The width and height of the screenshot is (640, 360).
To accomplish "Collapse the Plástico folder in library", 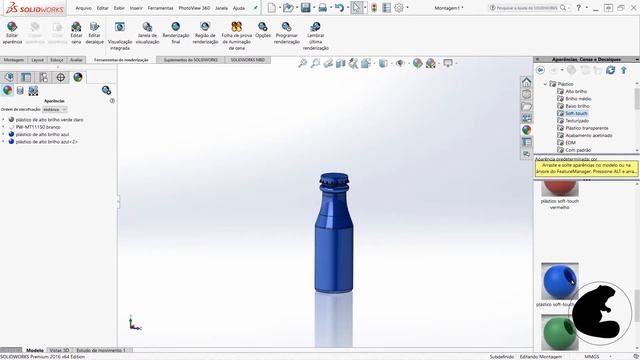I will (x=545, y=84).
